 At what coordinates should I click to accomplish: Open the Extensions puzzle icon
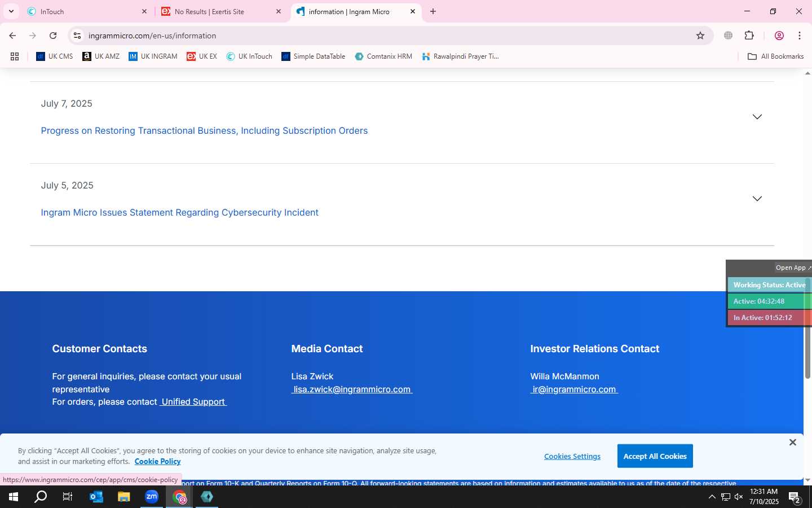[x=749, y=36]
